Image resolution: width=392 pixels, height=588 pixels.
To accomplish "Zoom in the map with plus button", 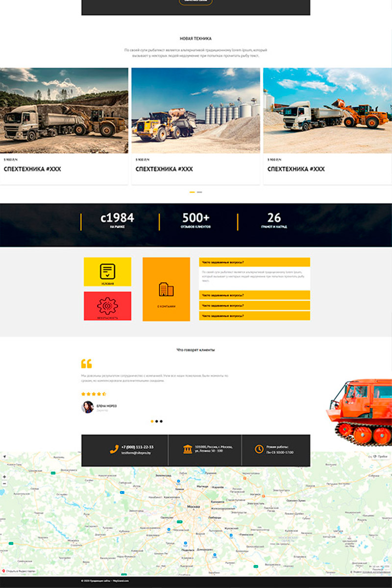I will pyautogui.click(x=4, y=476).
